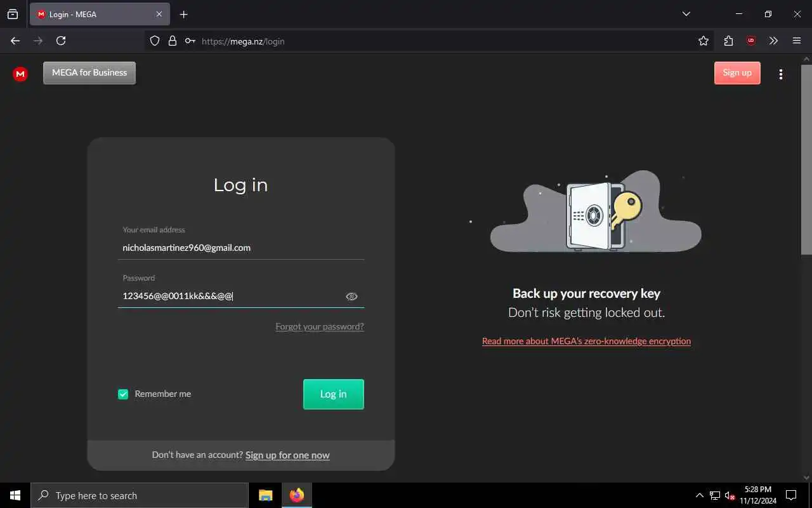Click the email address field

pyautogui.click(x=241, y=248)
